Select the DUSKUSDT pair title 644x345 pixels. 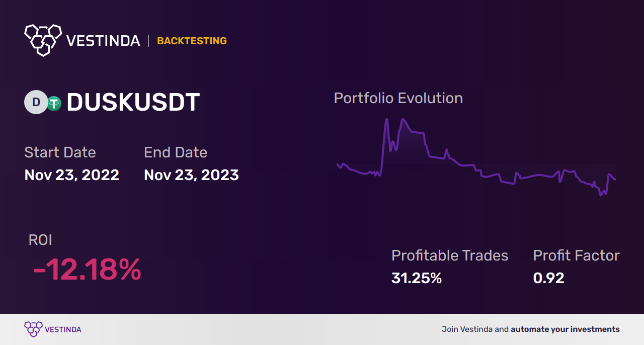click(133, 103)
